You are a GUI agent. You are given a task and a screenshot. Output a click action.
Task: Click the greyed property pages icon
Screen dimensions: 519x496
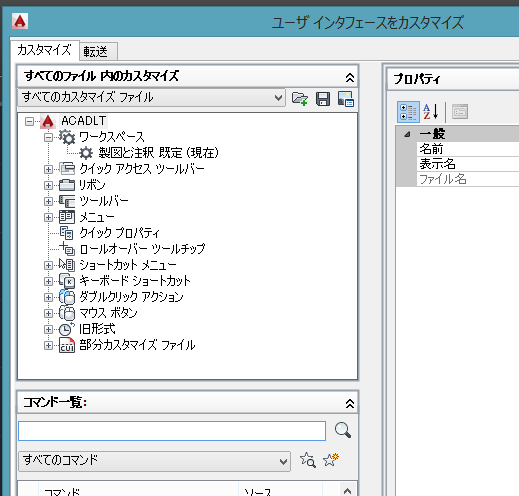tap(460, 112)
